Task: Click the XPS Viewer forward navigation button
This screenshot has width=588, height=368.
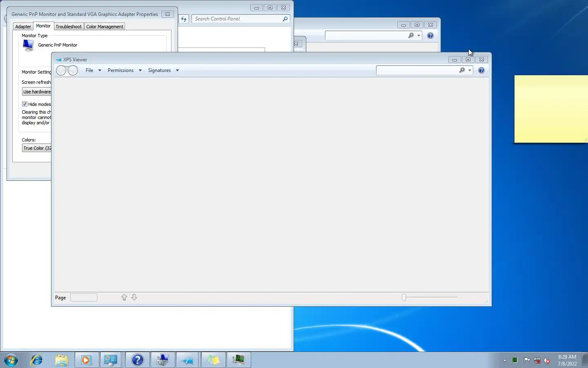Action: pos(73,70)
